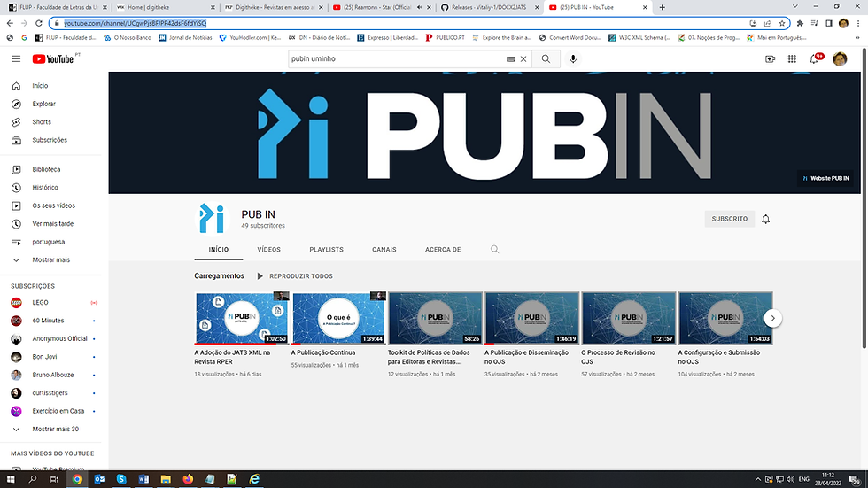Viewport: 868px width, 488px height.
Task: Open the portuguesa playlist in sidebar
Action: point(50,242)
